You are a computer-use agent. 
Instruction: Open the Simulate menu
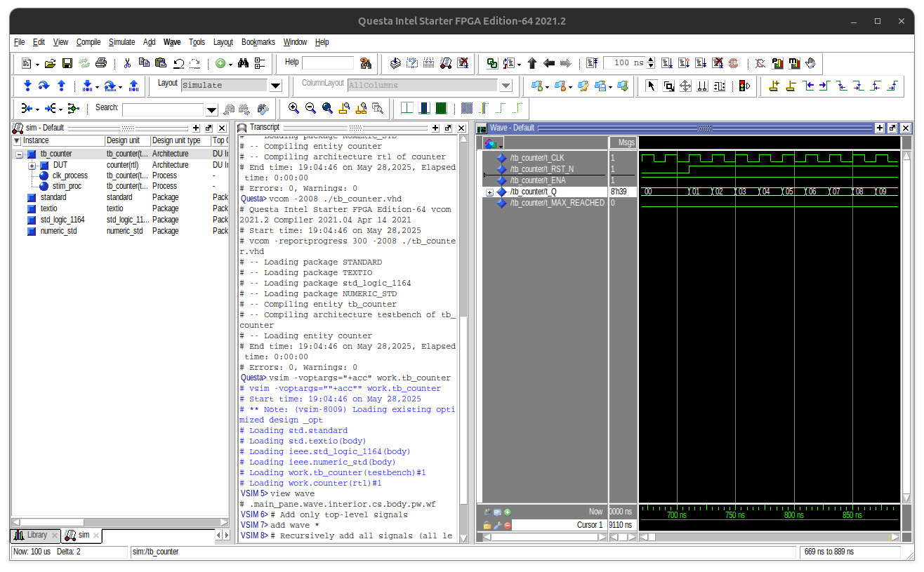coord(121,42)
